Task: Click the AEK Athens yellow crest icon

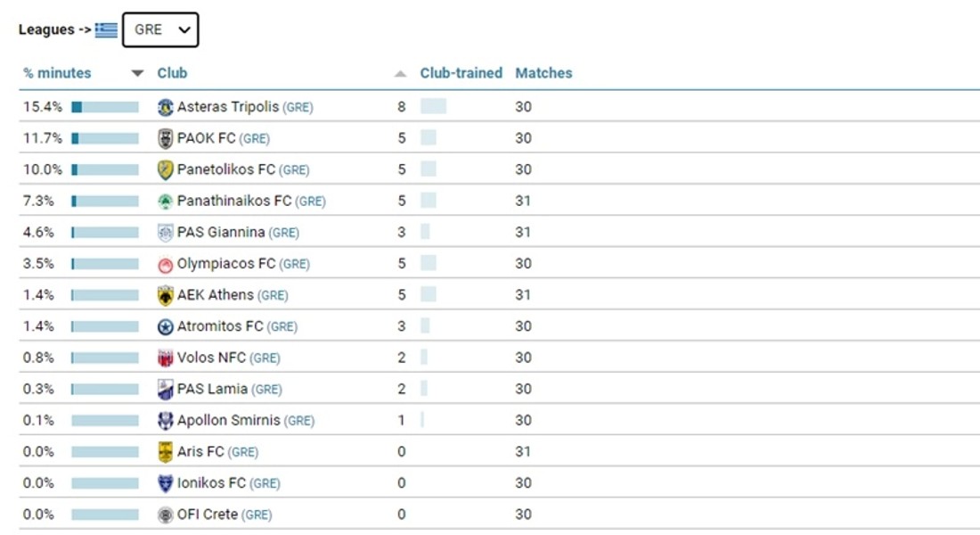Action: (165, 295)
